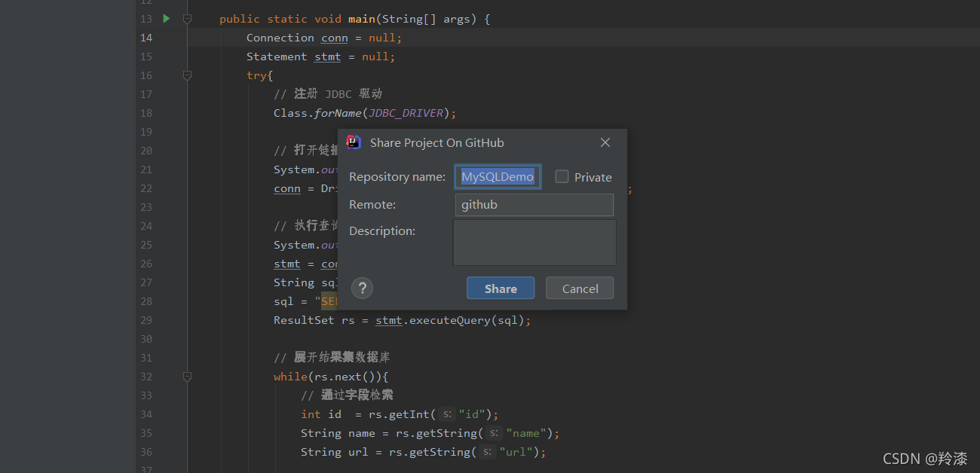Focus the Repository name field

pos(498,177)
